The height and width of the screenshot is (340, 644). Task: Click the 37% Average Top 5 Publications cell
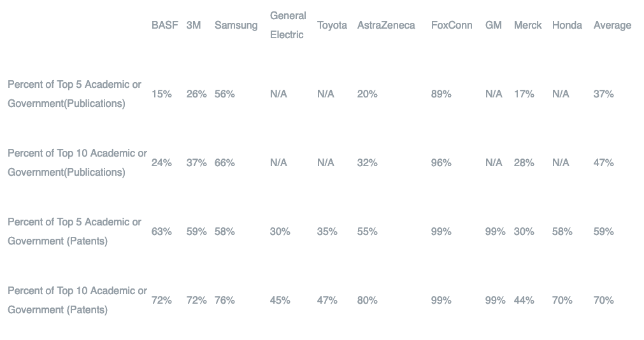[604, 94]
